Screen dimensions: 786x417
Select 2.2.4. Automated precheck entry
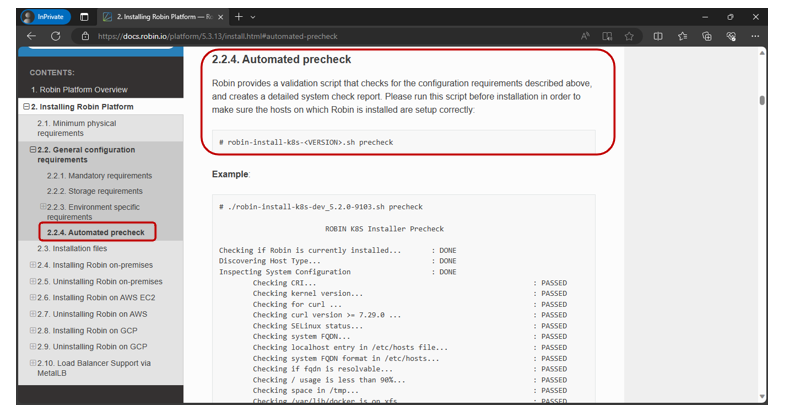pos(97,232)
